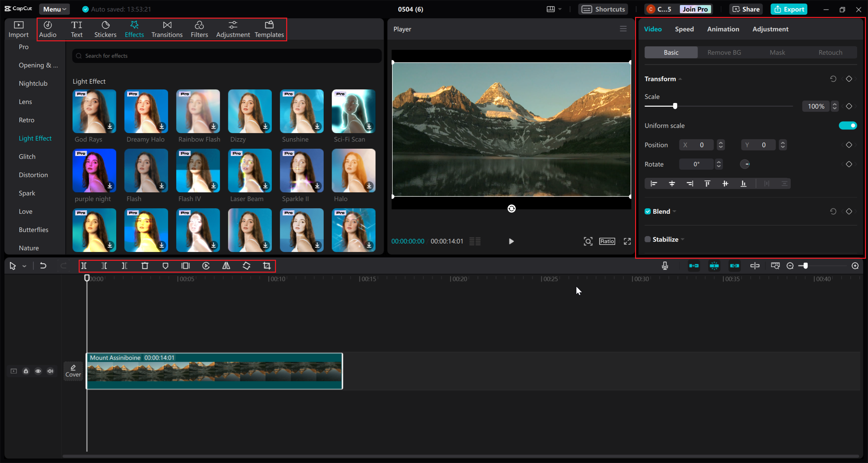Switch to the Speed tab
This screenshot has width=868, height=463.
[x=684, y=29]
